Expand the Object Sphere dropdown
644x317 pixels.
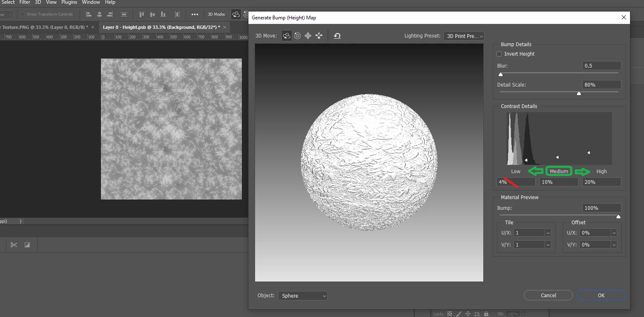point(302,296)
